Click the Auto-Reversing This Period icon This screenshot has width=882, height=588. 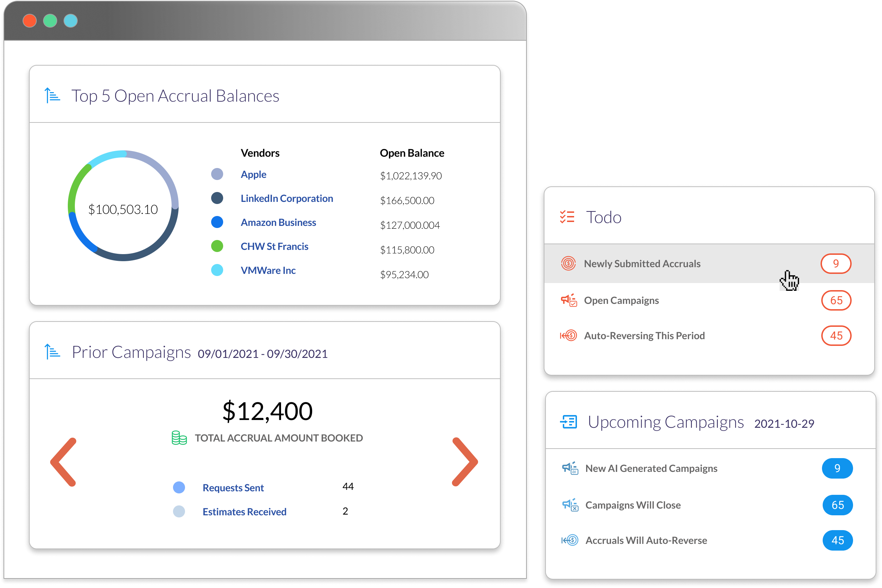pos(568,336)
